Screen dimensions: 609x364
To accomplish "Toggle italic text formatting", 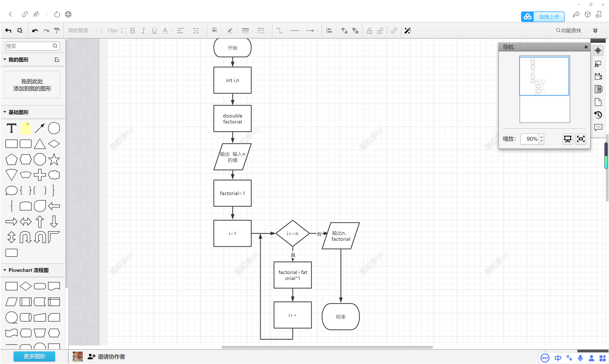I will pyautogui.click(x=143, y=31).
